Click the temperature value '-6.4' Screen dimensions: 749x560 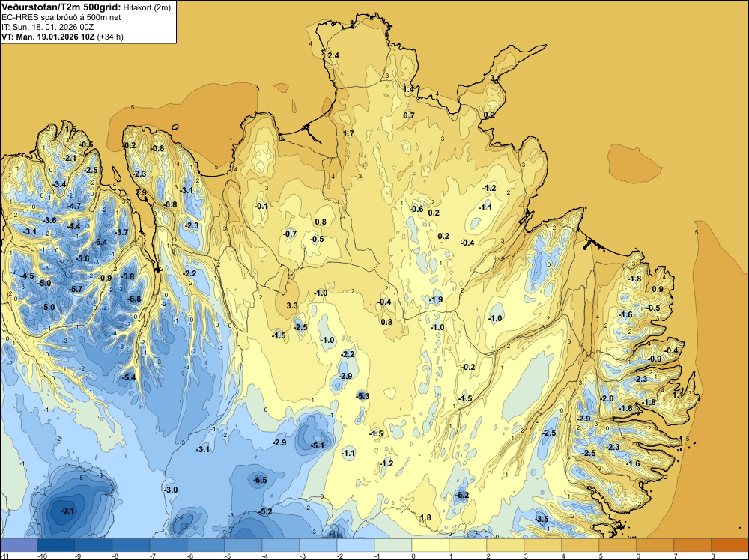pos(101,242)
